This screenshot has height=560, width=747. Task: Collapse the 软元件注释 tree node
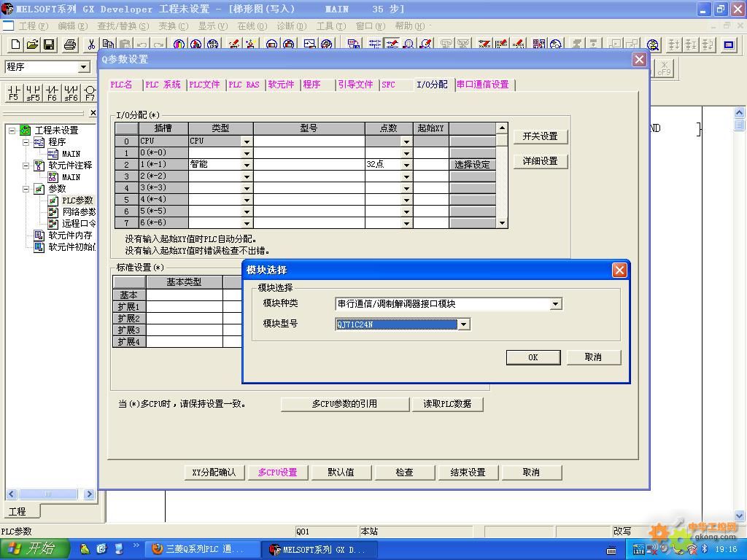26,166
